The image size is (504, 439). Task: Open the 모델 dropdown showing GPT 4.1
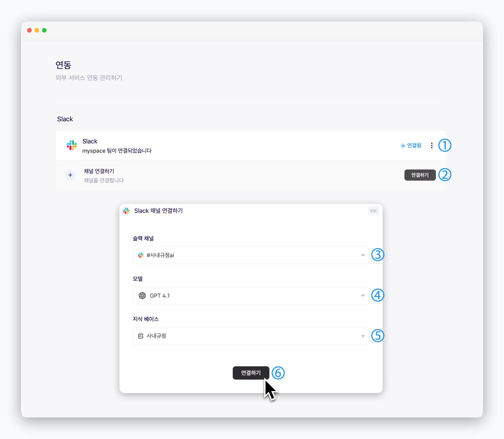[x=251, y=296]
